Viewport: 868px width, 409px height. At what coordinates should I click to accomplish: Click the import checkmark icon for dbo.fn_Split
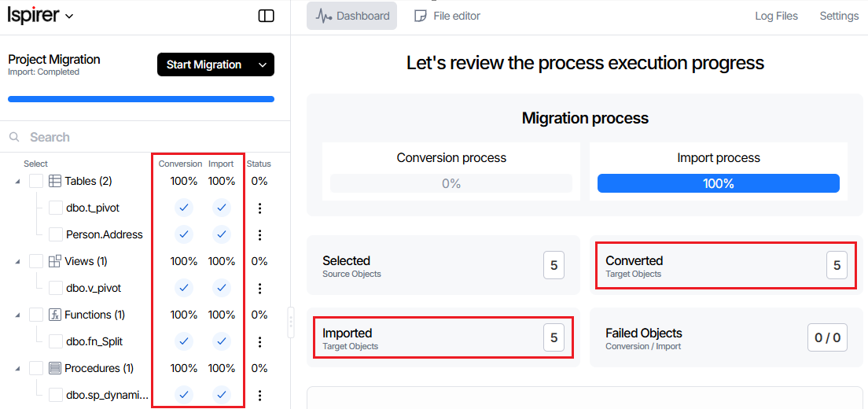pyautogui.click(x=222, y=341)
